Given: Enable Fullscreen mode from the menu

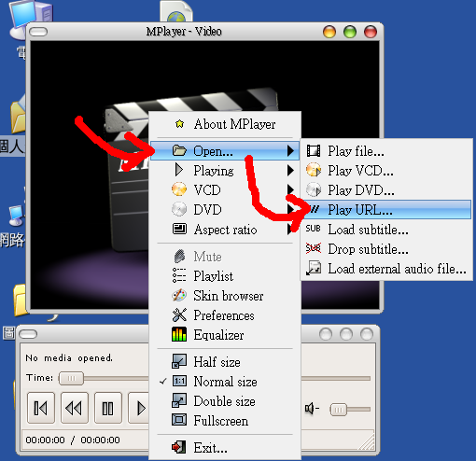Looking at the screenshot, I should [225, 421].
